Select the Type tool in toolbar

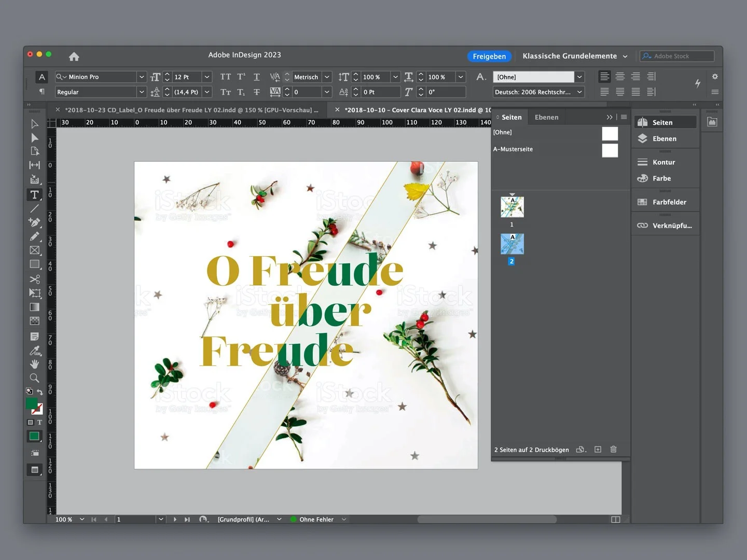coord(35,194)
